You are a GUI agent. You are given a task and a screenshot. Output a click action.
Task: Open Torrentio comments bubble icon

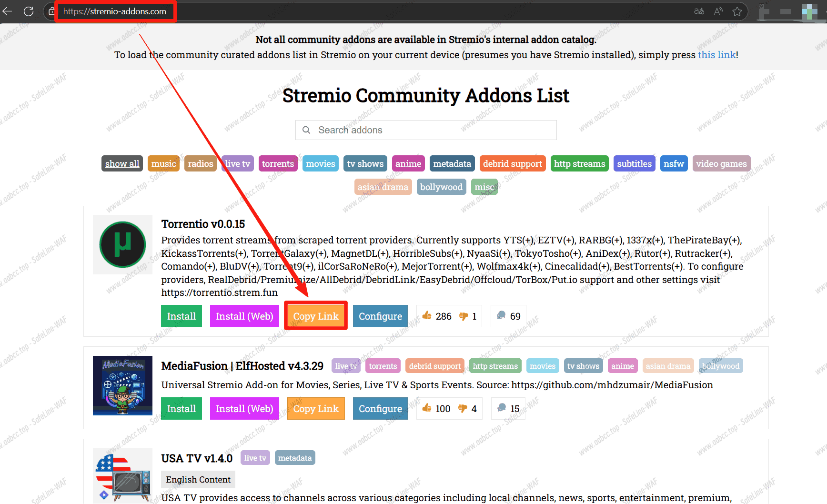(x=501, y=315)
